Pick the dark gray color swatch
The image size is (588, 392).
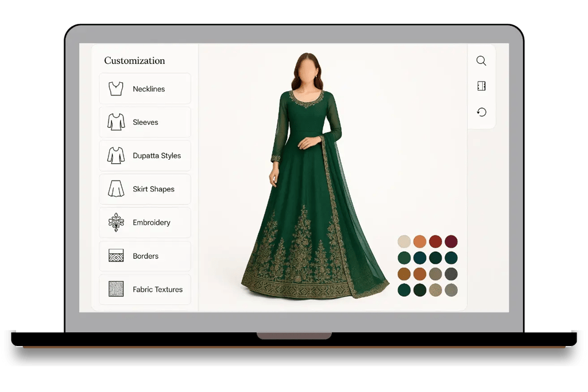click(452, 274)
